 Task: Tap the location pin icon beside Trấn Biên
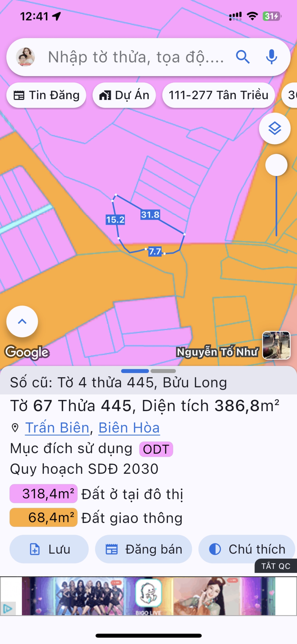tap(15, 428)
